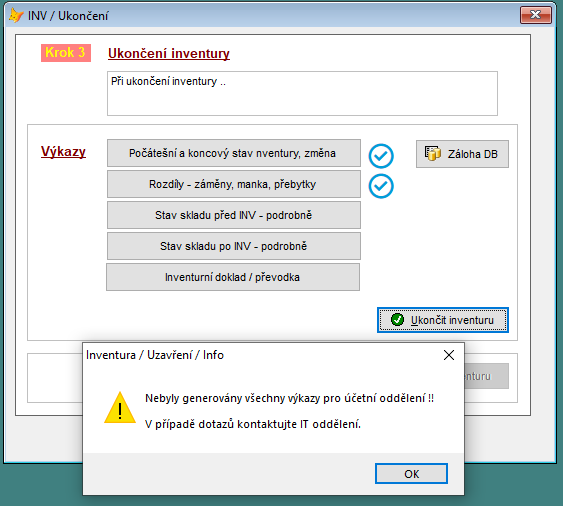Image resolution: width=563 pixels, height=506 pixels.
Task: Click the checkmark beside Počáteční a koncový stav
Action: point(381,156)
